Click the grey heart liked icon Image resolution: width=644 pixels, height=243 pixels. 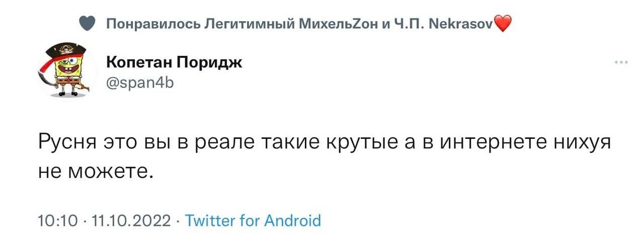coord(87,24)
